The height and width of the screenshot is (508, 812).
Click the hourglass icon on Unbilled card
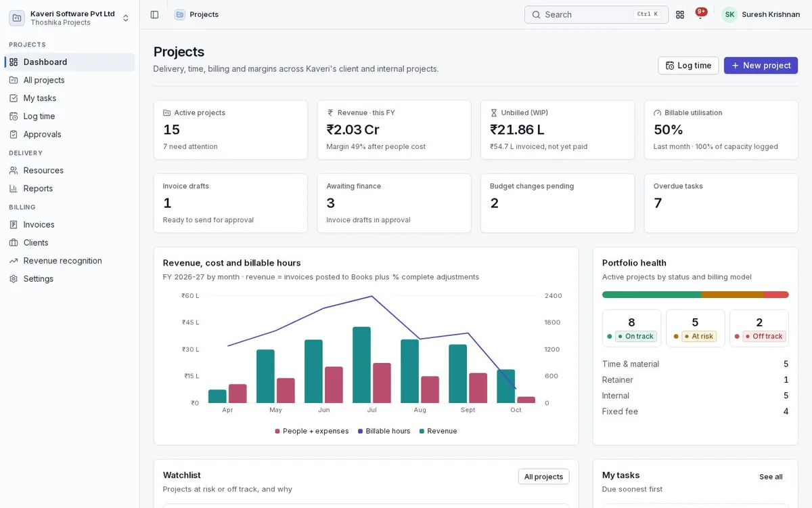494,113
